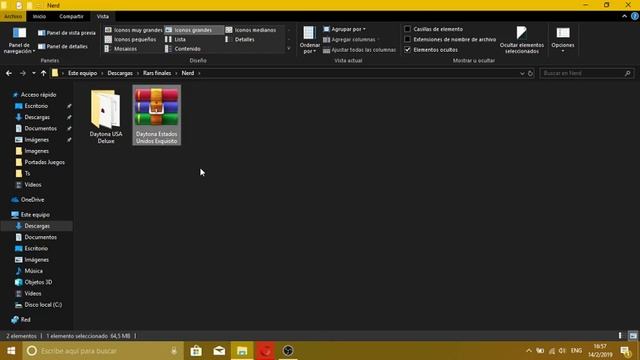Select Contenido layout
This screenshot has height=360, width=640.
183,49
